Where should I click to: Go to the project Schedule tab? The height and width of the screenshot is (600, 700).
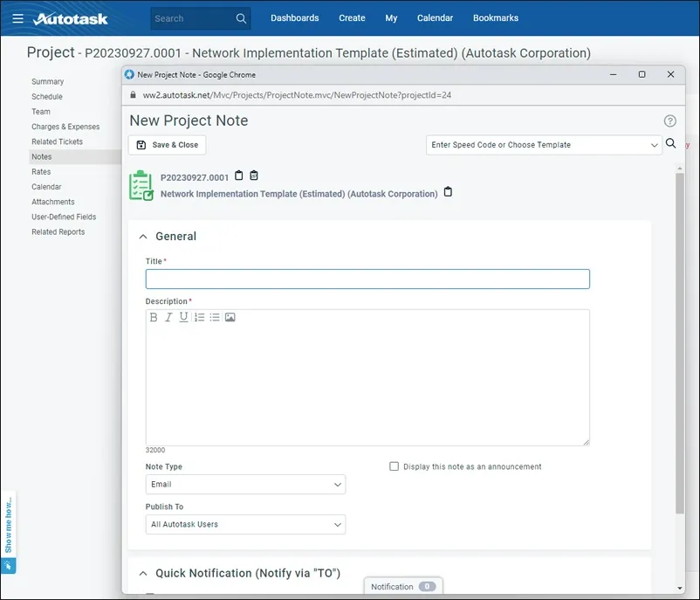[x=47, y=96]
